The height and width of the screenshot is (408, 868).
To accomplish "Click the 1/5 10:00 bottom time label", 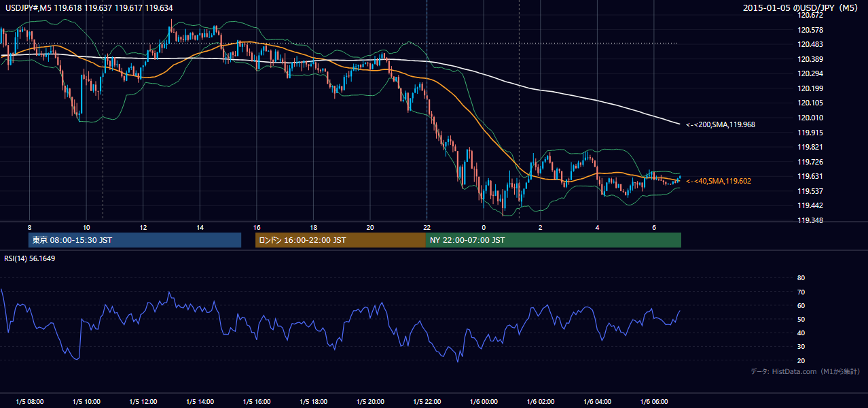I will click(x=86, y=402).
